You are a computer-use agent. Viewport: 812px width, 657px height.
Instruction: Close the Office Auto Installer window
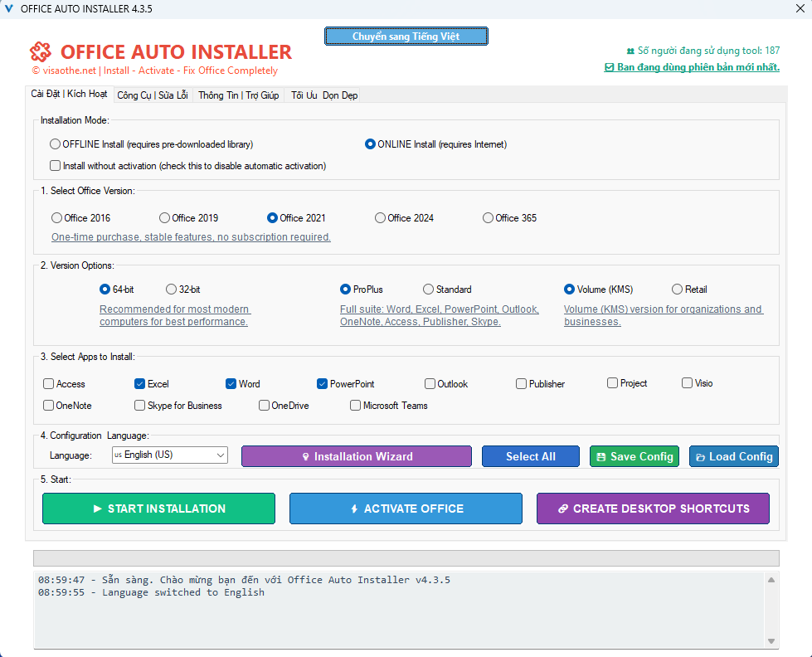pyautogui.click(x=800, y=9)
